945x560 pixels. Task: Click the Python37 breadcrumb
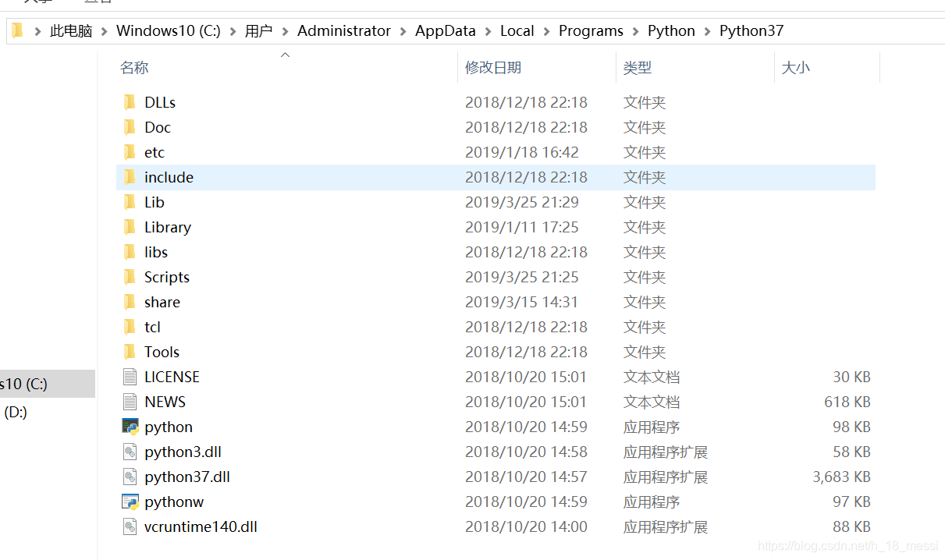tap(751, 31)
